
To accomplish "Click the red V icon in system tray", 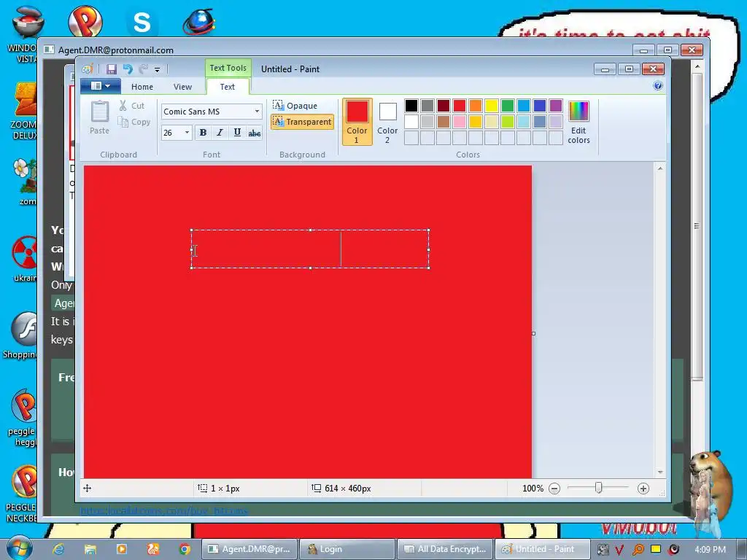I will coord(620,550).
